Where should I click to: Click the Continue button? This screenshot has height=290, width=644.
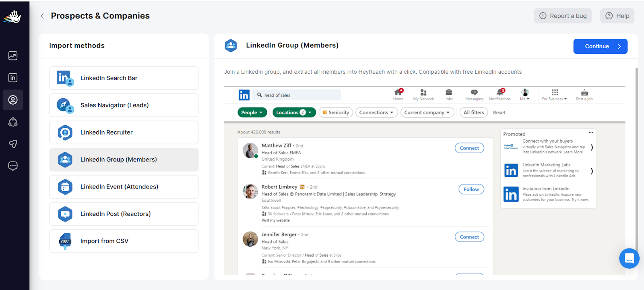(600, 46)
